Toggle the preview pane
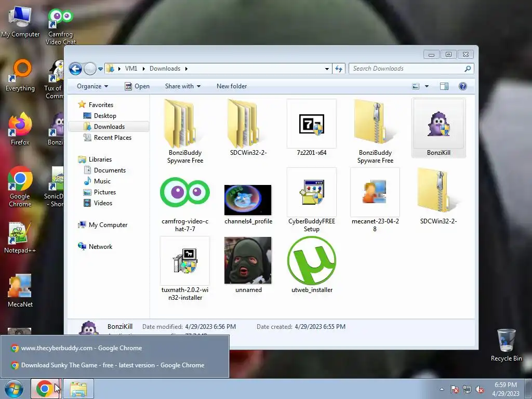 click(x=444, y=86)
